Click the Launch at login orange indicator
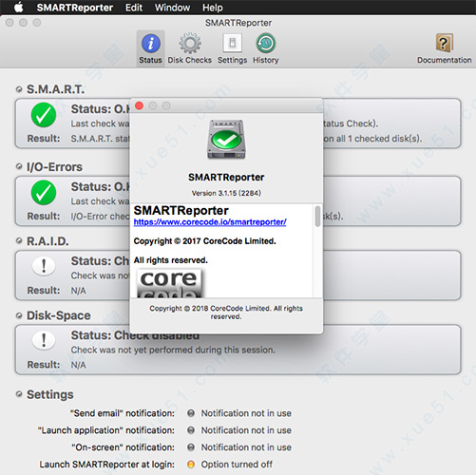 [191, 465]
